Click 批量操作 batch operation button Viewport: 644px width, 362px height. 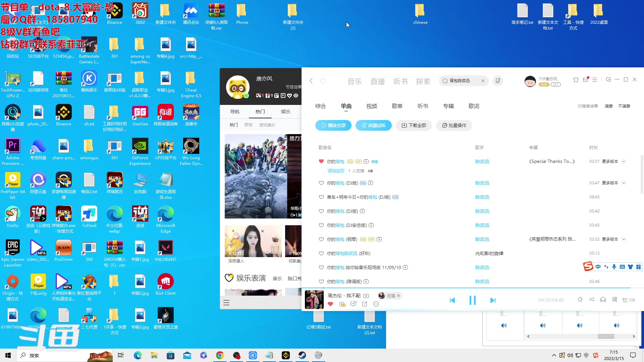coord(454,125)
